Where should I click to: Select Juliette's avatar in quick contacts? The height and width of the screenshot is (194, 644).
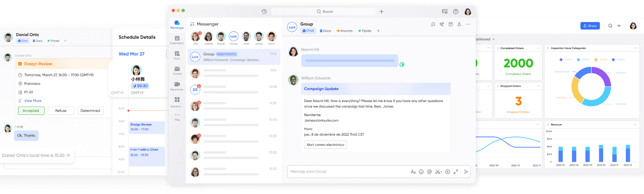pos(208,37)
